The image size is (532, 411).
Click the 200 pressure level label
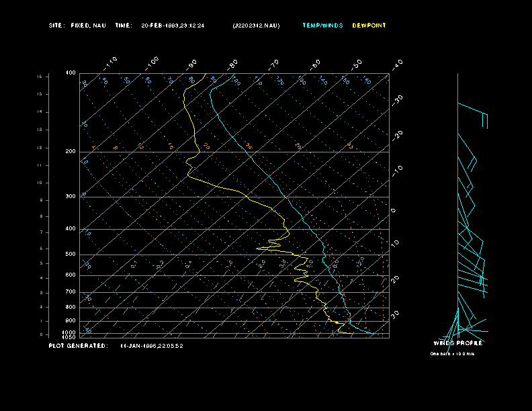coord(71,152)
